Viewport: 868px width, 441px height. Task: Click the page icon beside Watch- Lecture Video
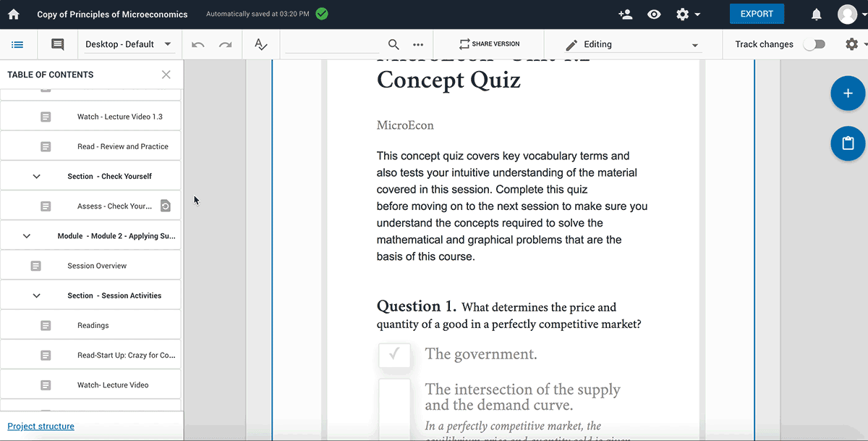pyautogui.click(x=46, y=385)
